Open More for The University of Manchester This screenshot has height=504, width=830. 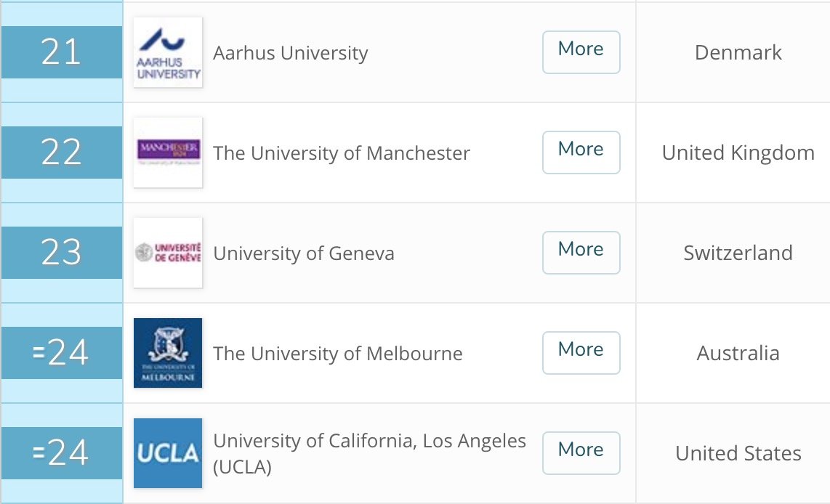[581, 153]
